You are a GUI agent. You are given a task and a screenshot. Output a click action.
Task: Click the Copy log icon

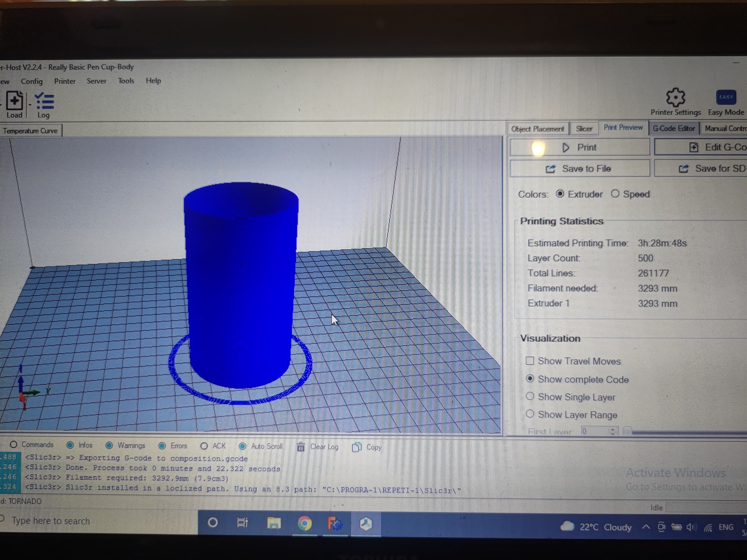pos(357,447)
